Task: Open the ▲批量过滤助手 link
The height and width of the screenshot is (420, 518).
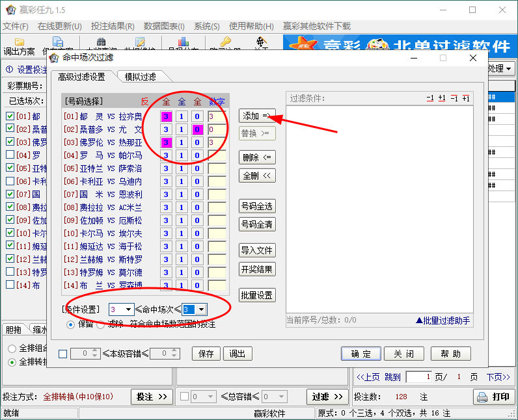Action: (443, 320)
